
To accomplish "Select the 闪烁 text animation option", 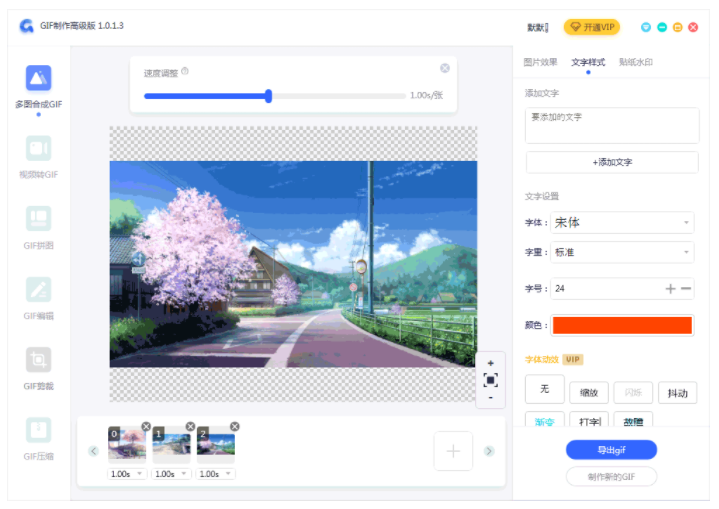I will pyautogui.click(x=633, y=393).
